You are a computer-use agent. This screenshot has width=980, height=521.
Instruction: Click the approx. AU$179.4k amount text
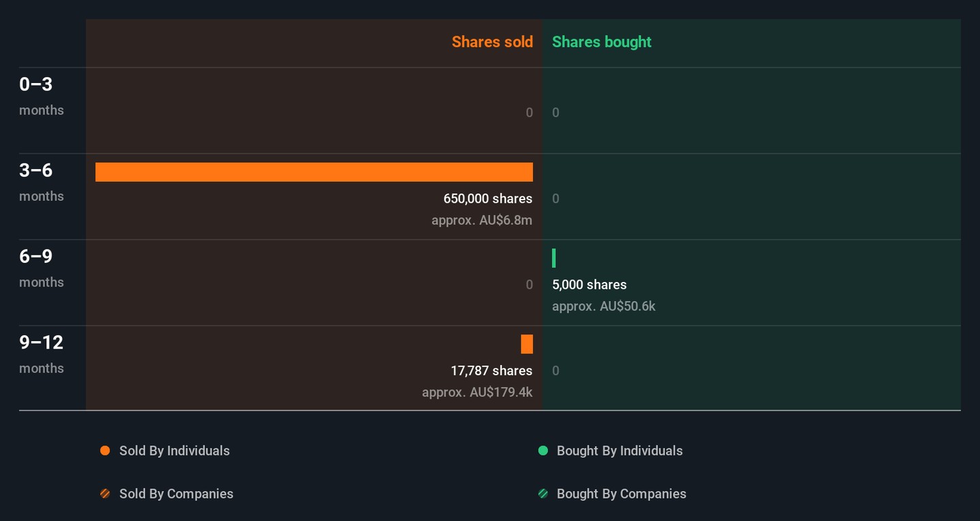coord(476,392)
